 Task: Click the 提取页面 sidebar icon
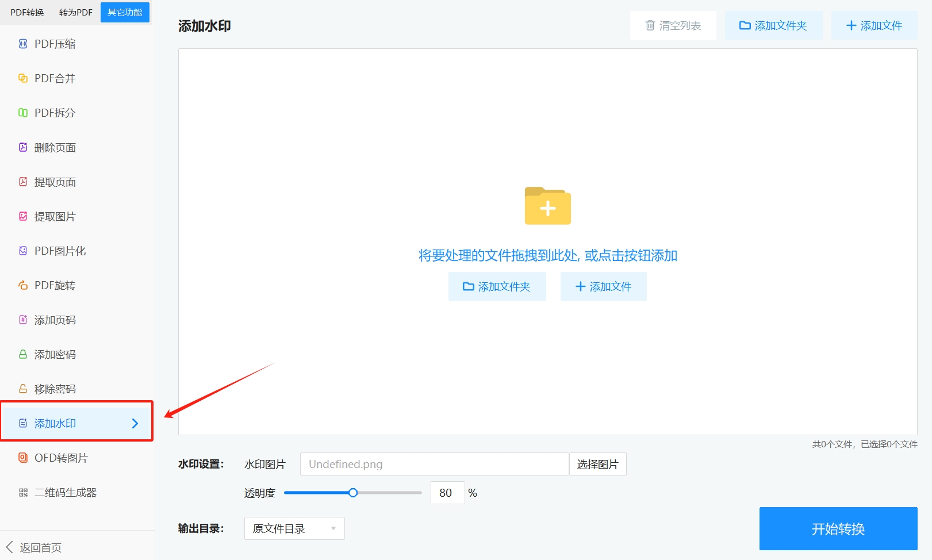tap(23, 182)
